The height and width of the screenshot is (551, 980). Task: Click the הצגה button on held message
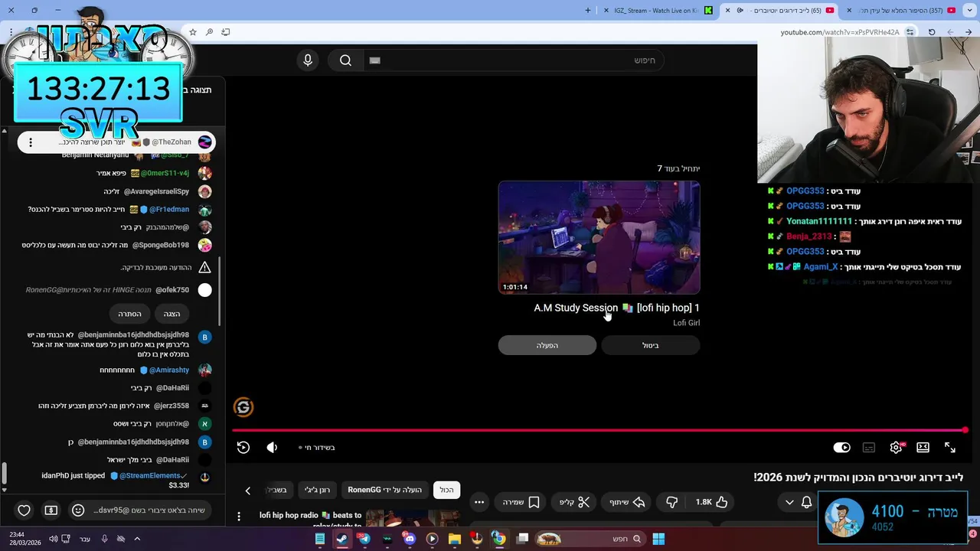(x=171, y=314)
